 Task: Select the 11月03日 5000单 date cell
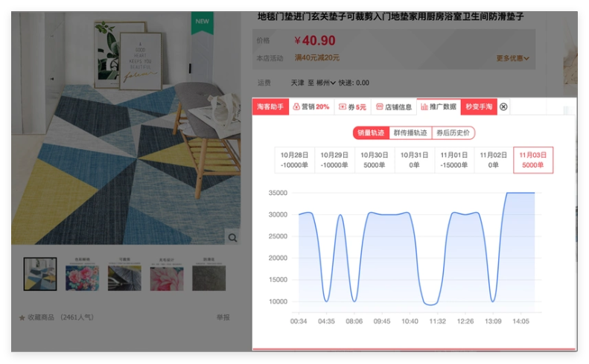(533, 160)
